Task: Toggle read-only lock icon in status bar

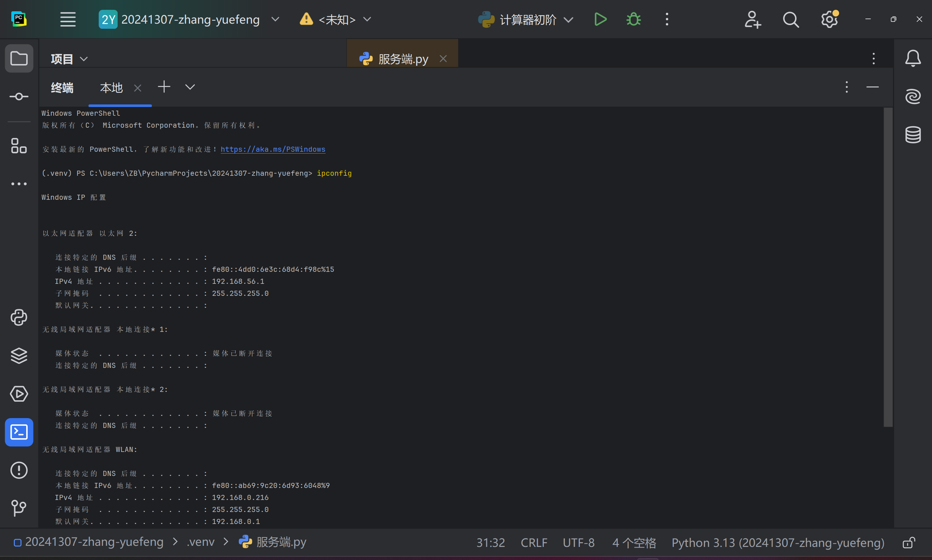Action: point(909,543)
